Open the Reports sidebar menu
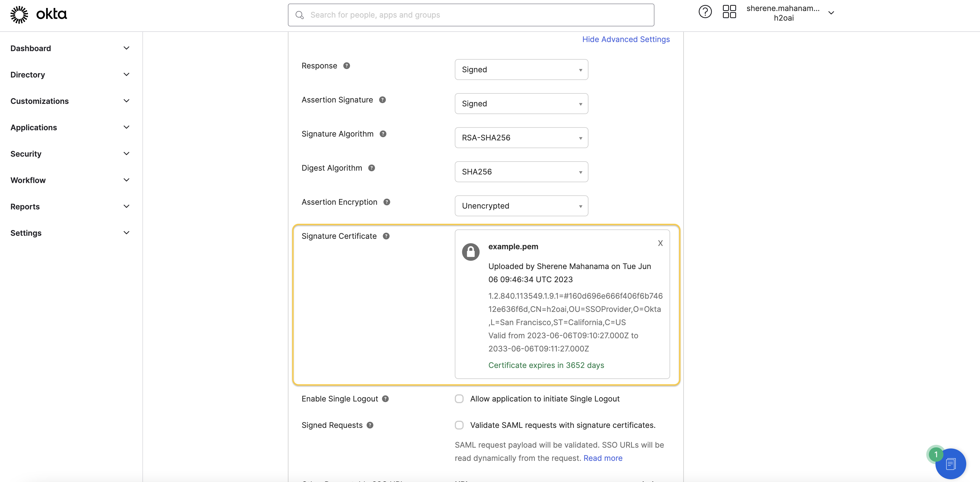This screenshot has height=482, width=980. (71, 206)
